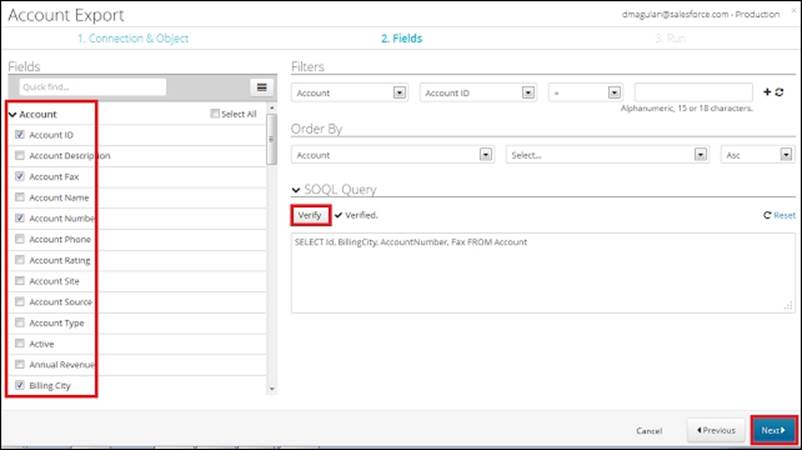Check the Select All checkbox
The width and height of the screenshot is (802, 450).
click(x=215, y=114)
